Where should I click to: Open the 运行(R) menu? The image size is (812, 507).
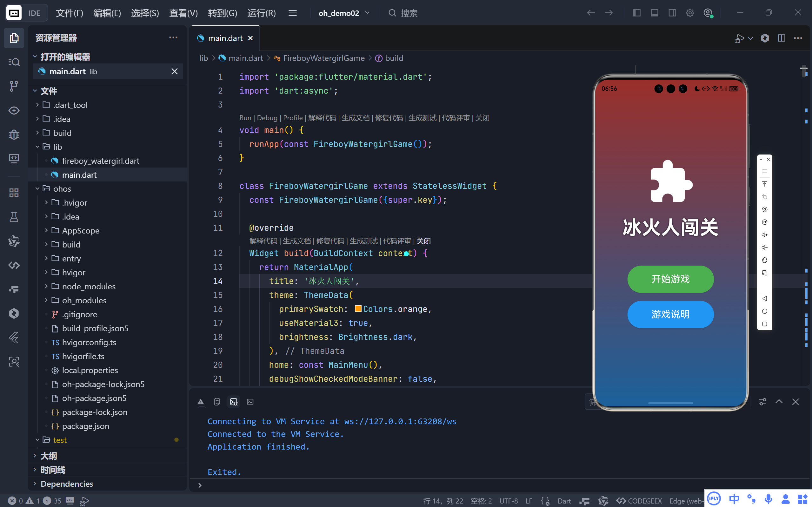pyautogui.click(x=261, y=13)
